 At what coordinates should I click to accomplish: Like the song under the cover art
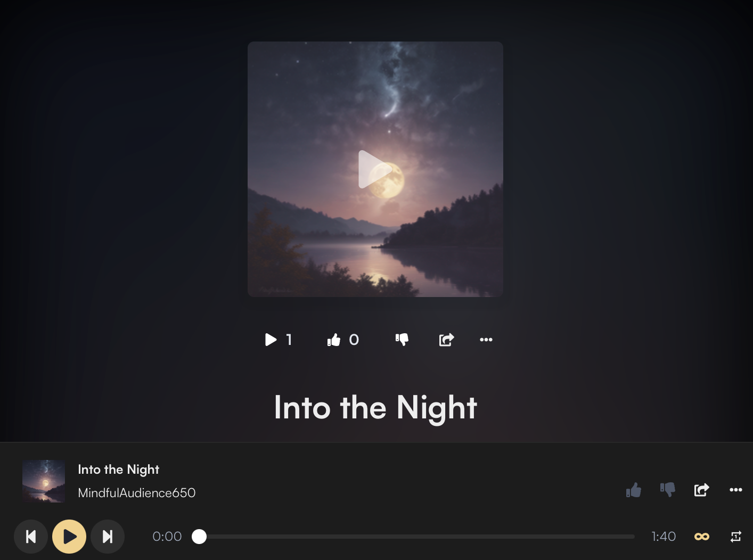[334, 340]
